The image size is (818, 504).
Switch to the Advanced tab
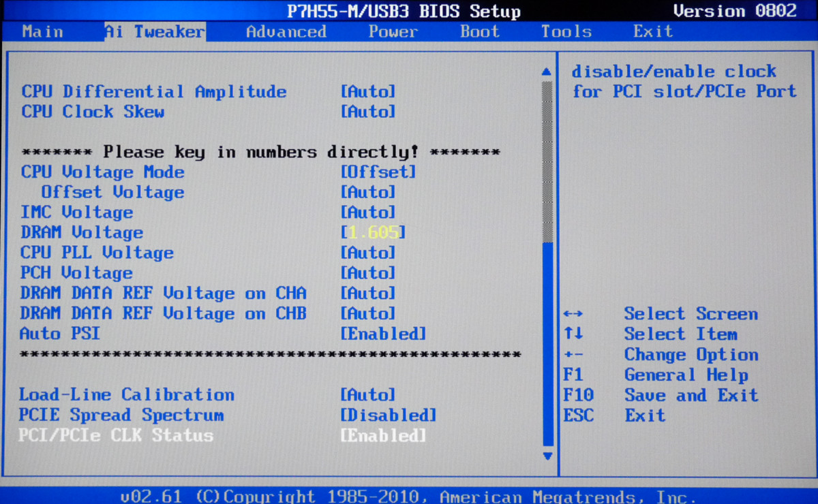tap(286, 31)
